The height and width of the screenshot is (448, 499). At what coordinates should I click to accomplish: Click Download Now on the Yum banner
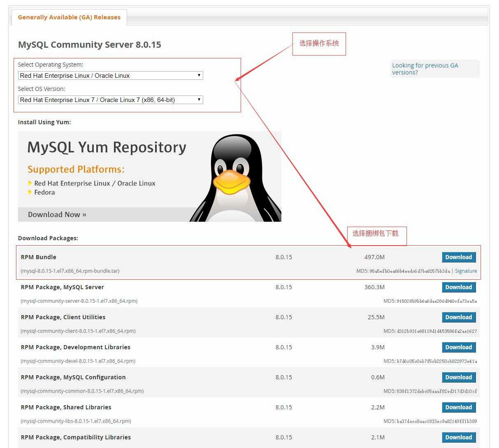57,214
